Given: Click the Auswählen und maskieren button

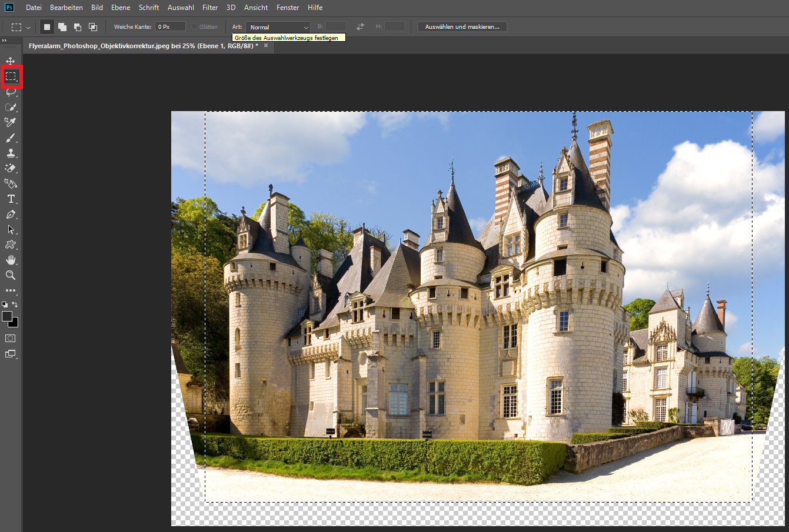Looking at the screenshot, I should [x=462, y=27].
